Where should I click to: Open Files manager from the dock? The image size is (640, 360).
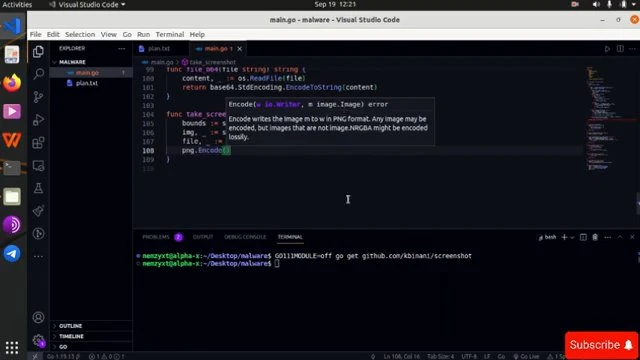(12, 197)
